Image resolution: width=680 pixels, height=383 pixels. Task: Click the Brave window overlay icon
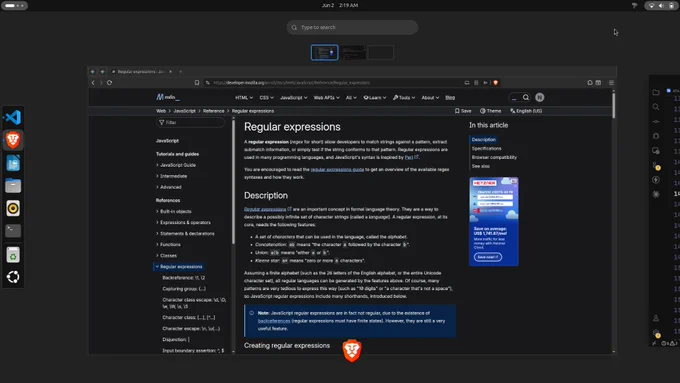coord(352,350)
